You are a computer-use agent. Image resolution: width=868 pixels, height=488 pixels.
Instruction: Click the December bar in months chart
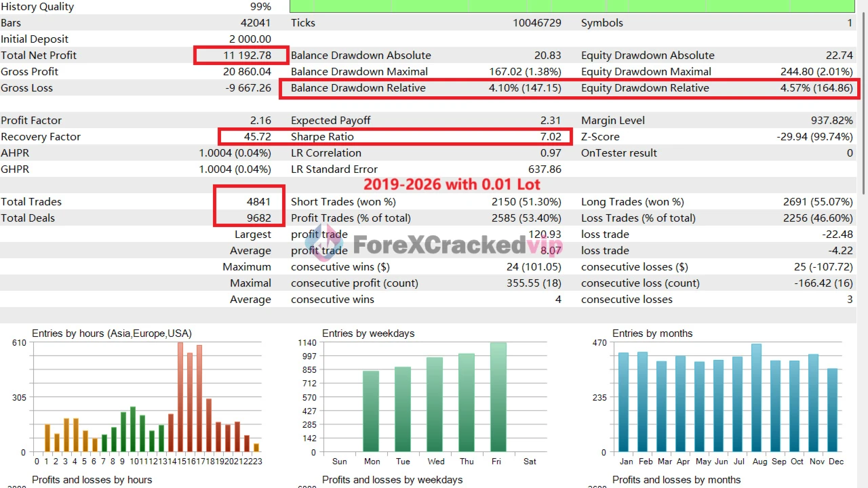832,410
